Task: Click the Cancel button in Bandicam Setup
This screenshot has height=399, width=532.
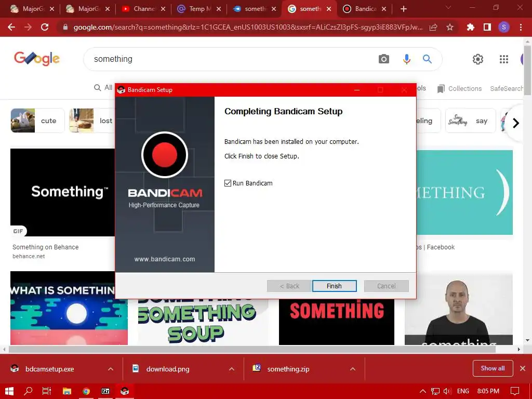Action: tap(386, 286)
